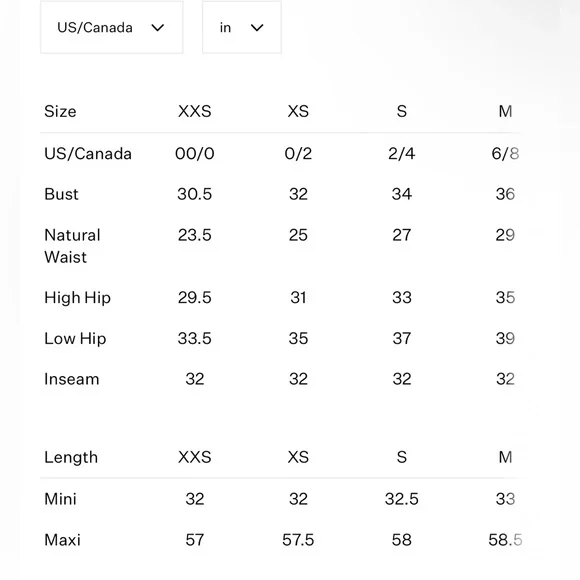
Task: Open the US/Canada region dropdown
Action: tap(111, 27)
